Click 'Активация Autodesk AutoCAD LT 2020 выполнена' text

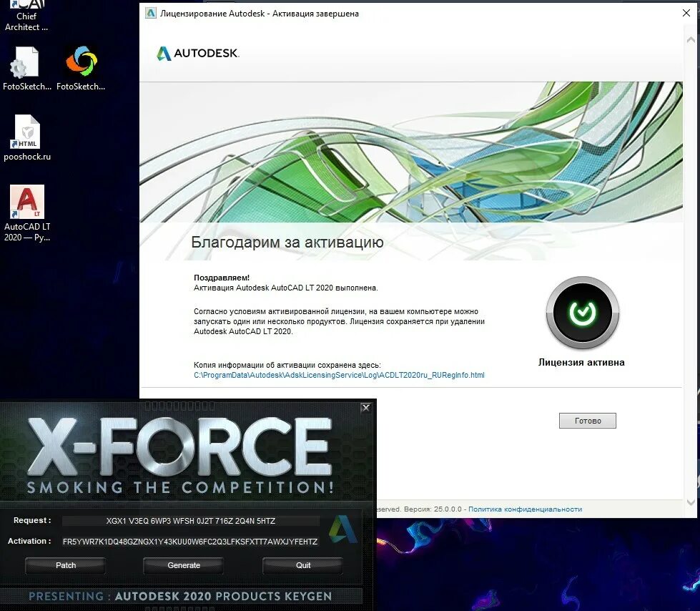pyautogui.click(x=286, y=288)
